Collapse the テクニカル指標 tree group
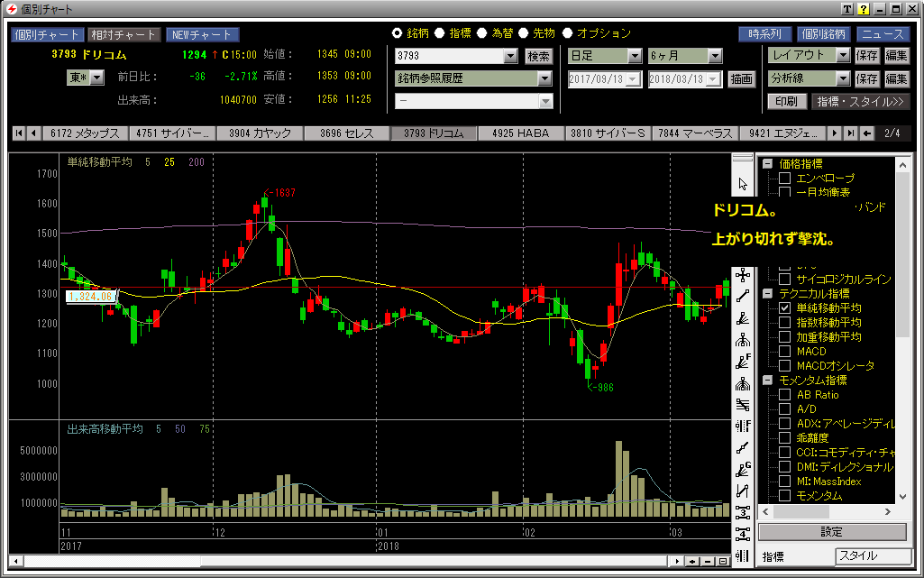Image resolution: width=924 pixels, height=578 pixels. tap(766, 294)
